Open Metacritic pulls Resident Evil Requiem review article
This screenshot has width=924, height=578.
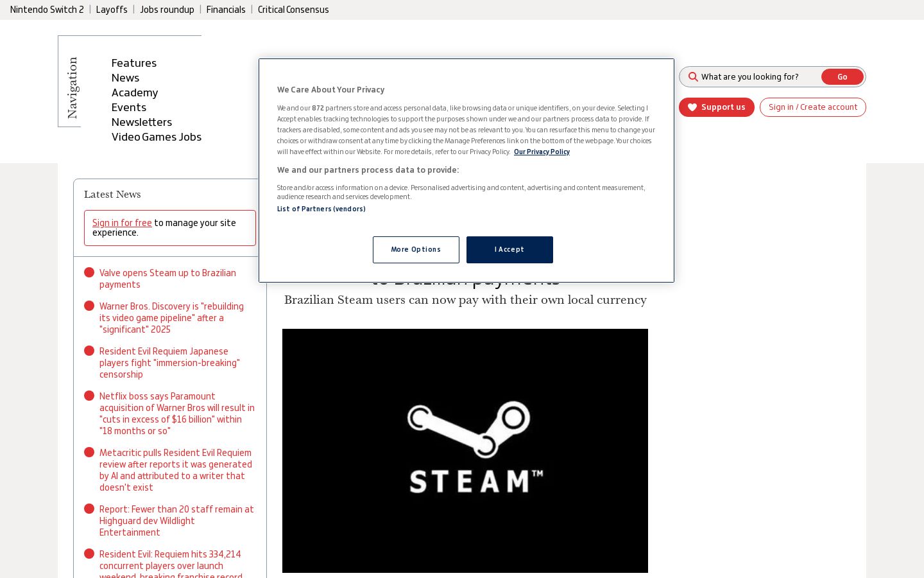[x=176, y=470]
